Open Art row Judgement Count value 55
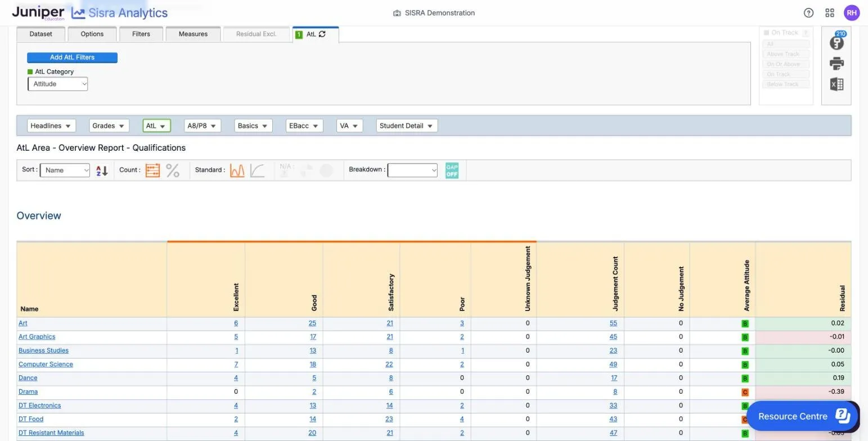The width and height of the screenshot is (868, 441). point(613,323)
